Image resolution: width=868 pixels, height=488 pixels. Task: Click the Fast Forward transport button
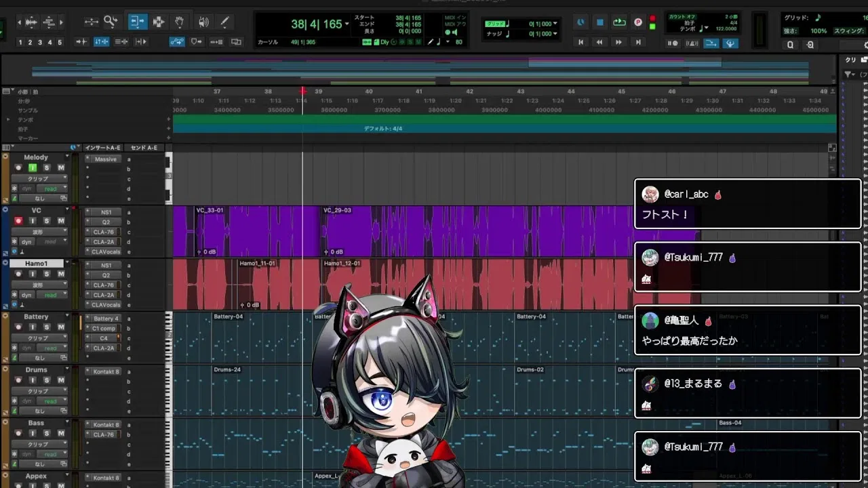pos(618,42)
